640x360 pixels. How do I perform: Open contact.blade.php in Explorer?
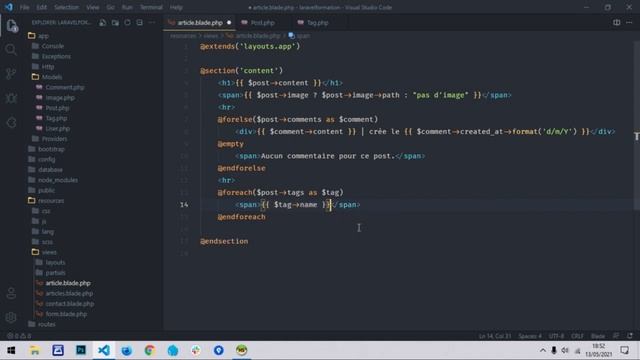(x=69, y=304)
